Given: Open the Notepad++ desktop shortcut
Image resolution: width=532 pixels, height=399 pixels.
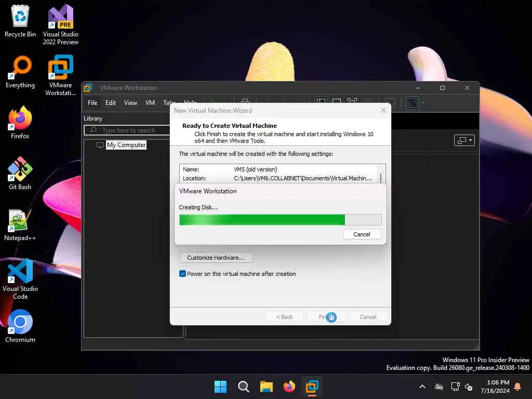Looking at the screenshot, I should 20,224.
